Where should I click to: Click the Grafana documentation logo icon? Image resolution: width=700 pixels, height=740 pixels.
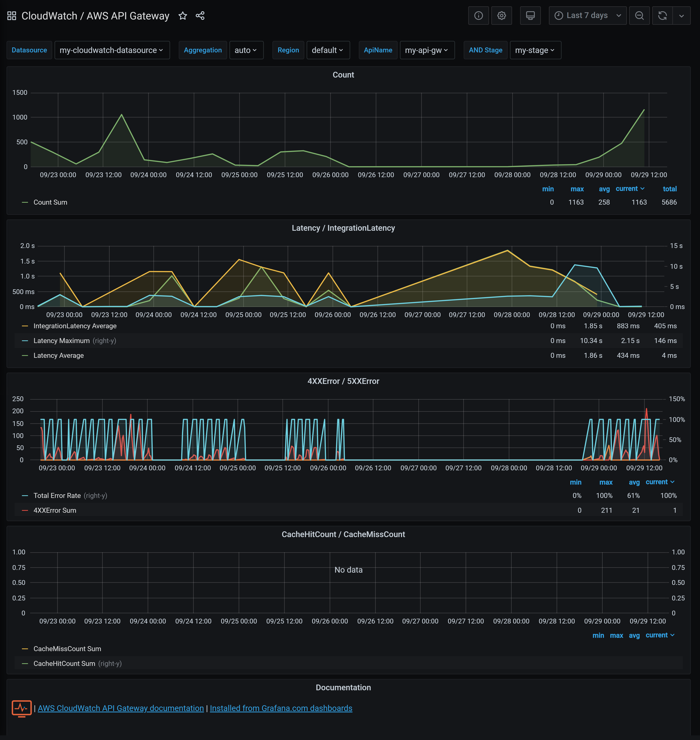22,708
